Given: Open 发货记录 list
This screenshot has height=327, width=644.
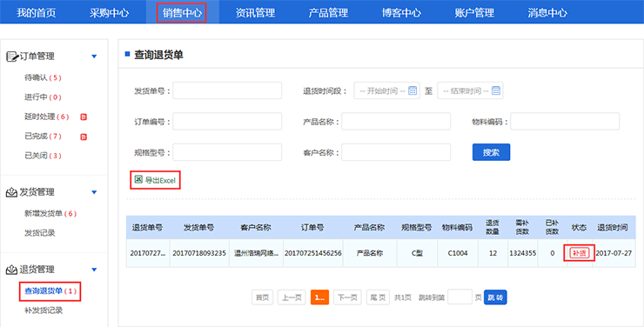Looking at the screenshot, I should pos(39,233).
